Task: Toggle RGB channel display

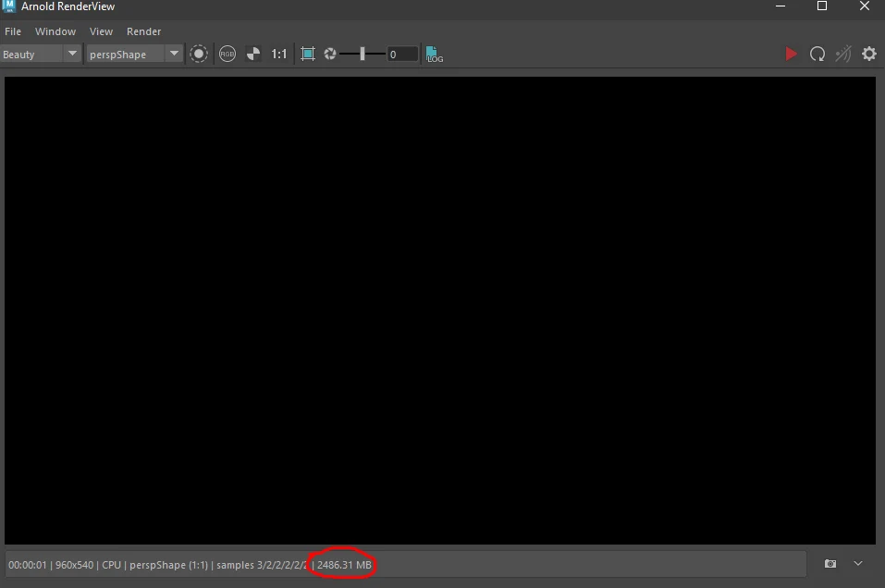Action: coord(227,54)
